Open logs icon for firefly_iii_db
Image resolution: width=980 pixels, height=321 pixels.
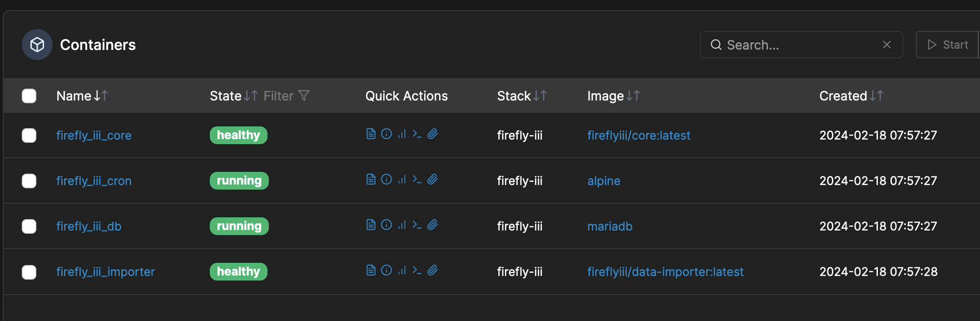click(x=371, y=225)
